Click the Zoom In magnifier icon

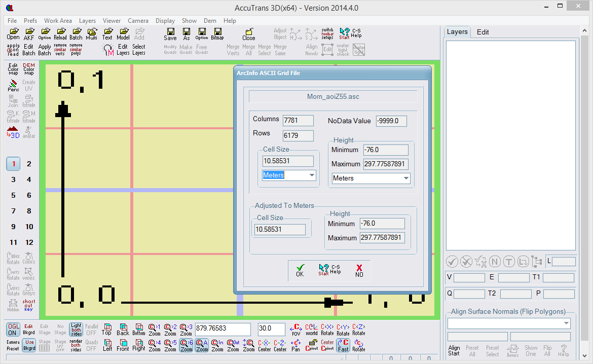[x=217, y=346]
